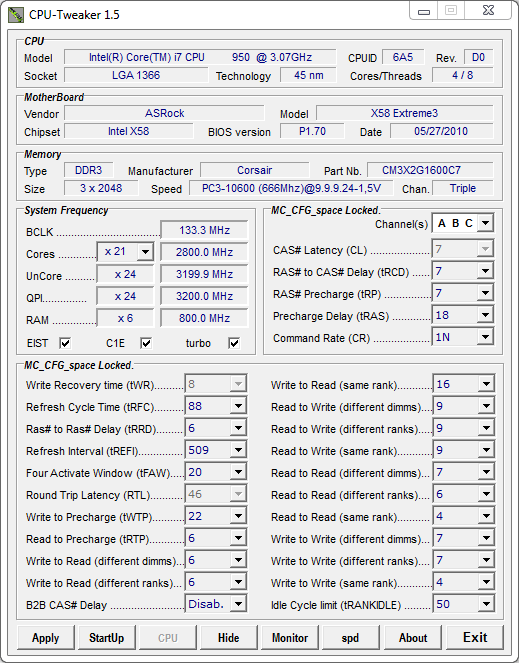519x663 pixels.
Task: Open the Channel(s) A B C dropdown
Action: coord(486,223)
